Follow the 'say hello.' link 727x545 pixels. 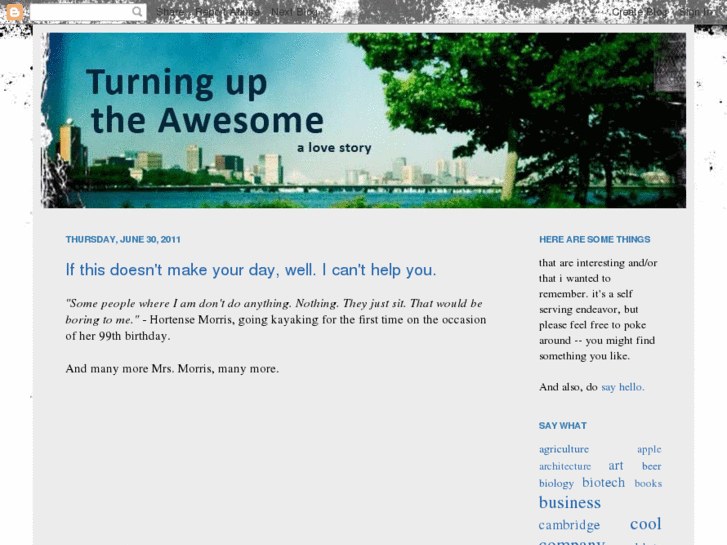(x=623, y=387)
